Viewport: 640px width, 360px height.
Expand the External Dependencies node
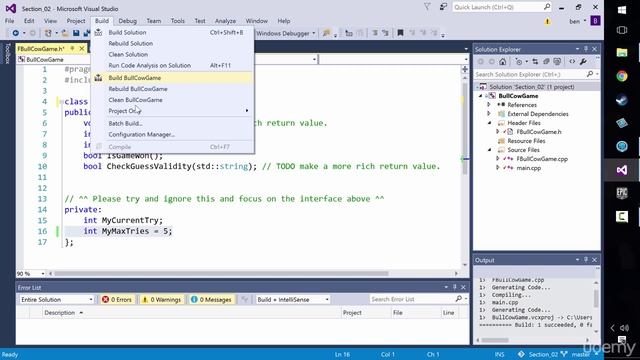point(489,114)
